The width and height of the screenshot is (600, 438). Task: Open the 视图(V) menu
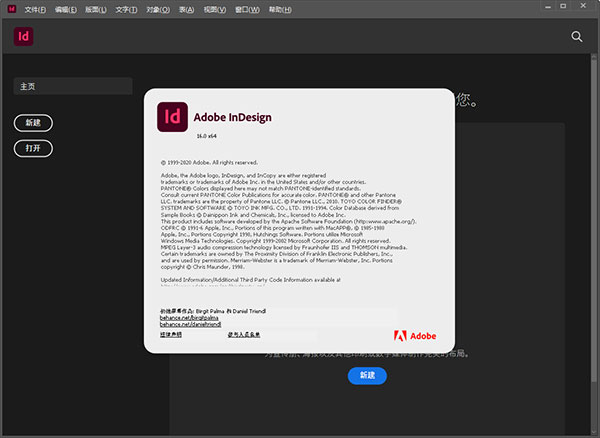213,8
